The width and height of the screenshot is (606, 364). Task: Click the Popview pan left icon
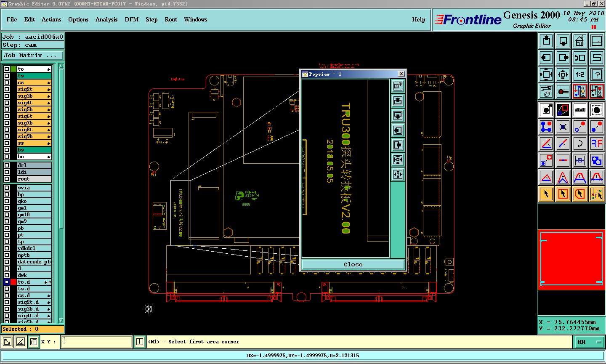398,130
